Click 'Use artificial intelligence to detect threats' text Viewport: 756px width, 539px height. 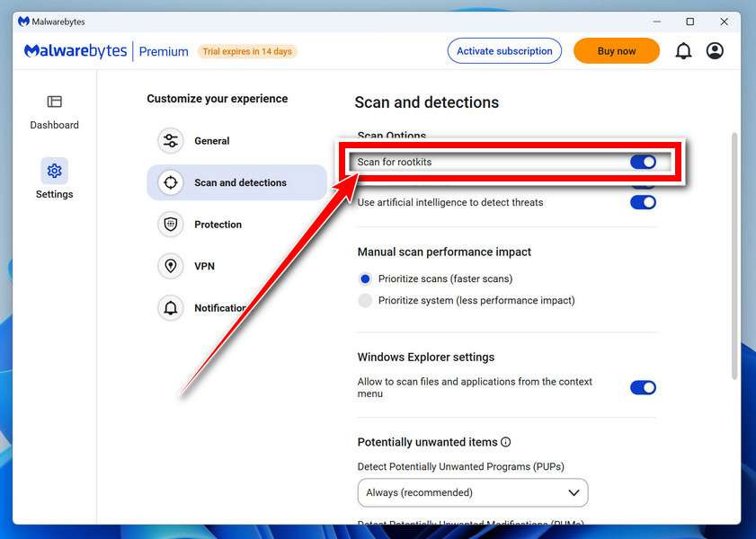pos(450,202)
